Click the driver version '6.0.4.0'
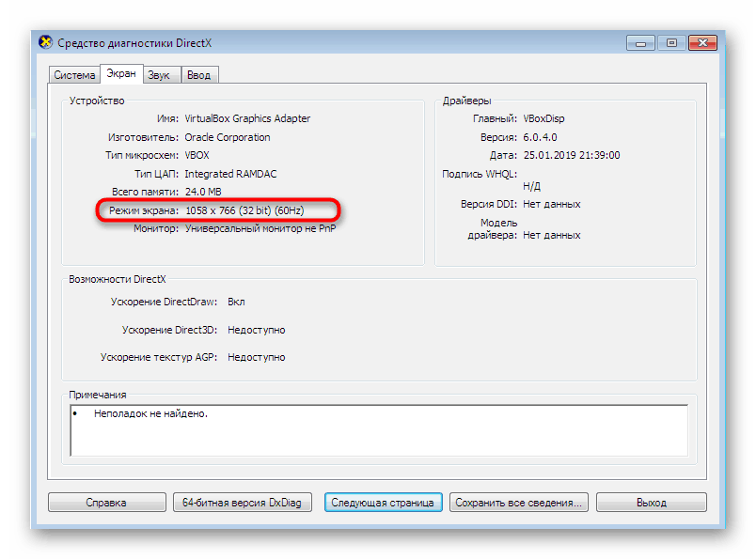Viewport: 756px width, 559px height. click(x=540, y=137)
